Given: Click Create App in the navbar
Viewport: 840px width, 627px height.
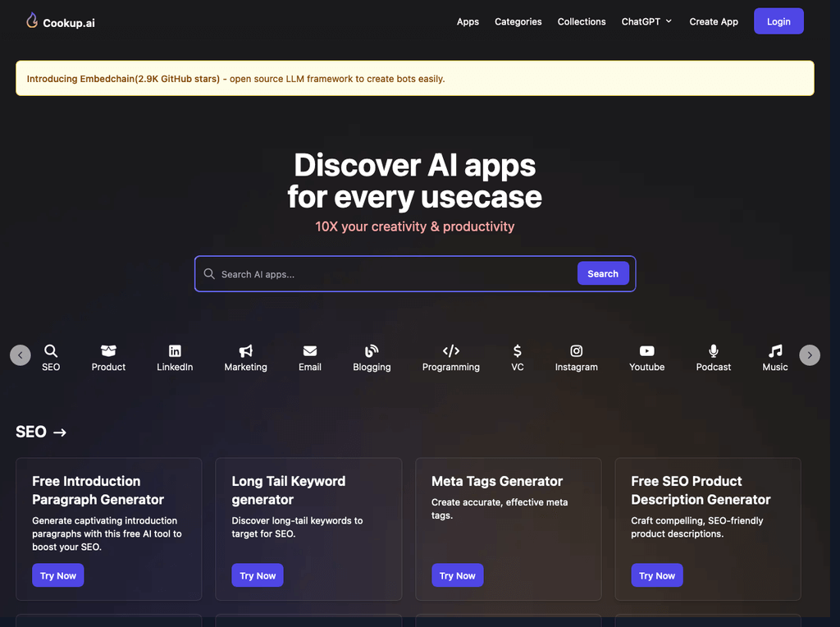Looking at the screenshot, I should coord(714,21).
